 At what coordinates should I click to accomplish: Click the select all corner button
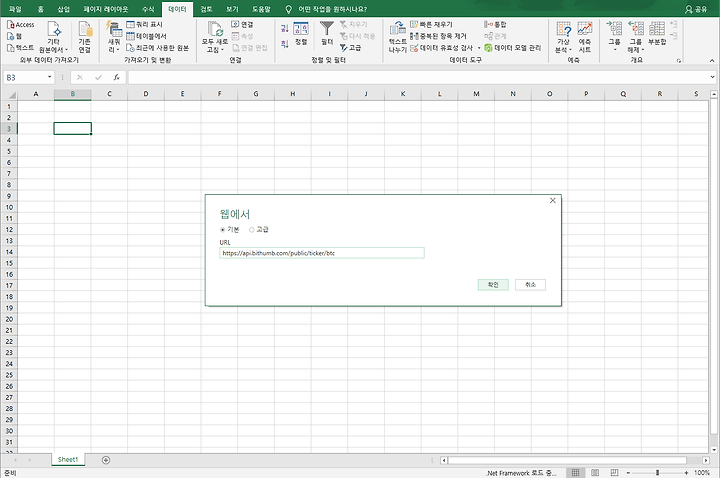point(10,94)
